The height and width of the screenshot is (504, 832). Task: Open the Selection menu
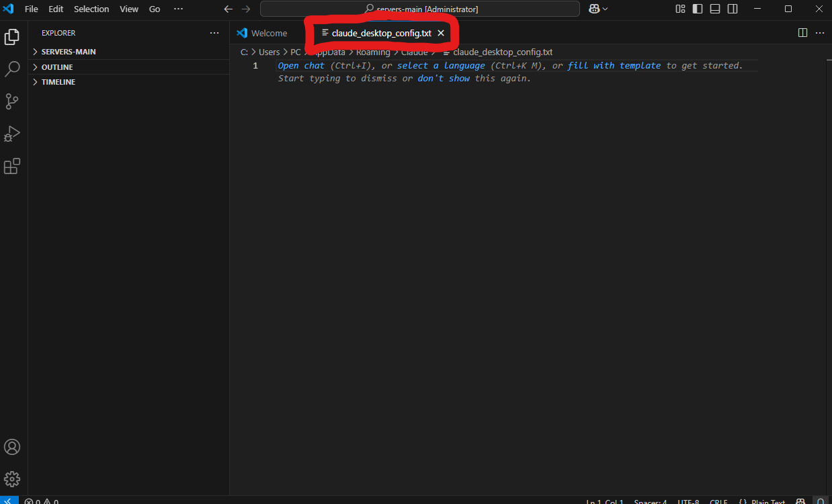tap(91, 9)
